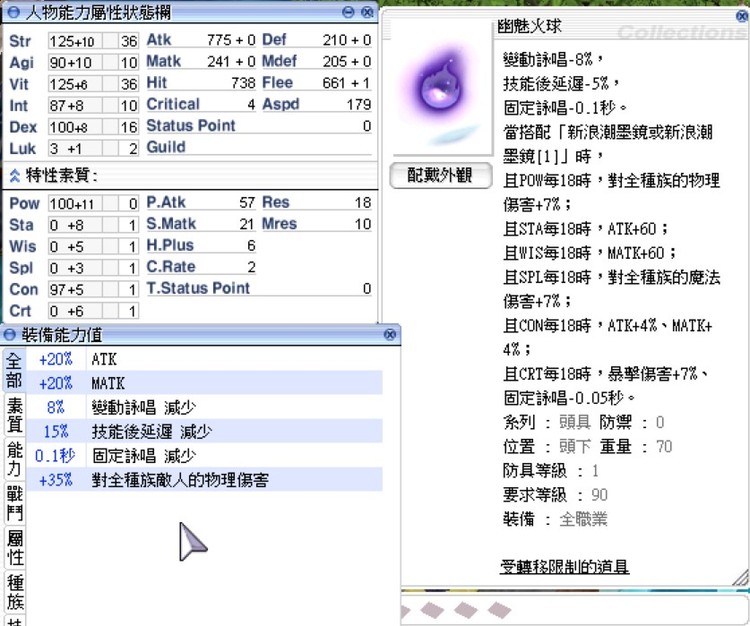This screenshot has width=750, height=626.
Task: Click the round icon left of 裝備能力值 title
Action: [10, 335]
